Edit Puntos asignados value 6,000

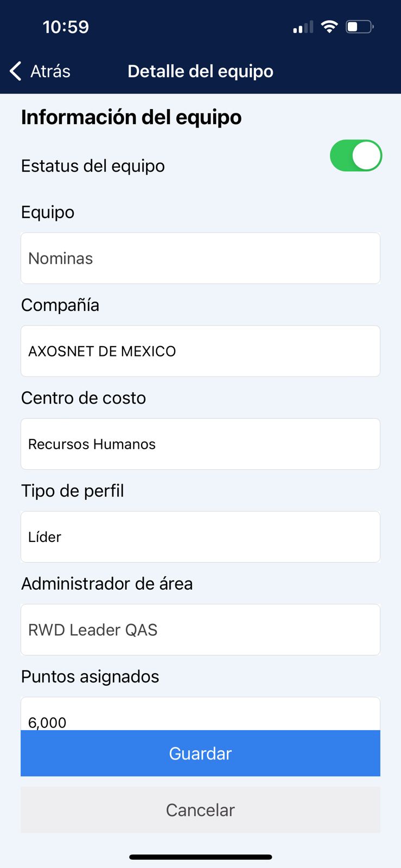pyautogui.click(x=200, y=716)
